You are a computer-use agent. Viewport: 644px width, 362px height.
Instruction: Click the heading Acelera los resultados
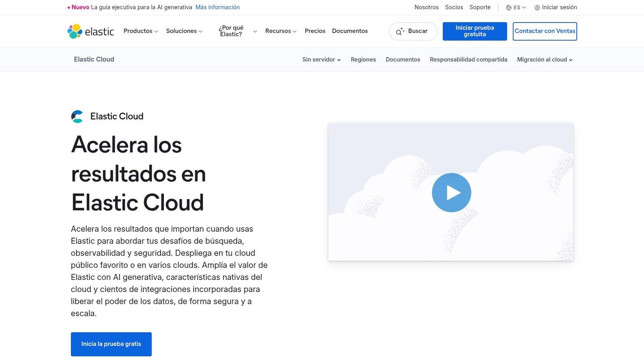[x=138, y=173]
